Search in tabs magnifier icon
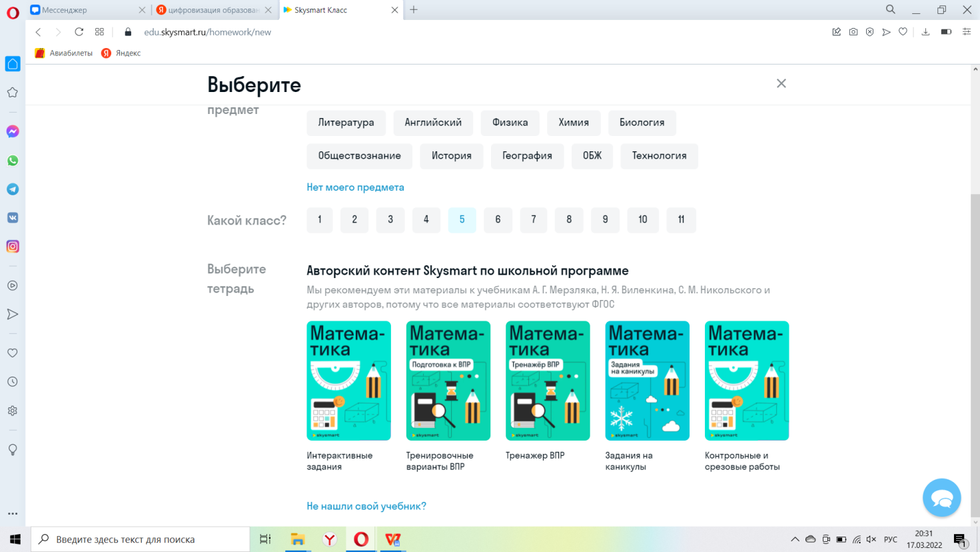This screenshot has height=552, width=980. point(891,9)
